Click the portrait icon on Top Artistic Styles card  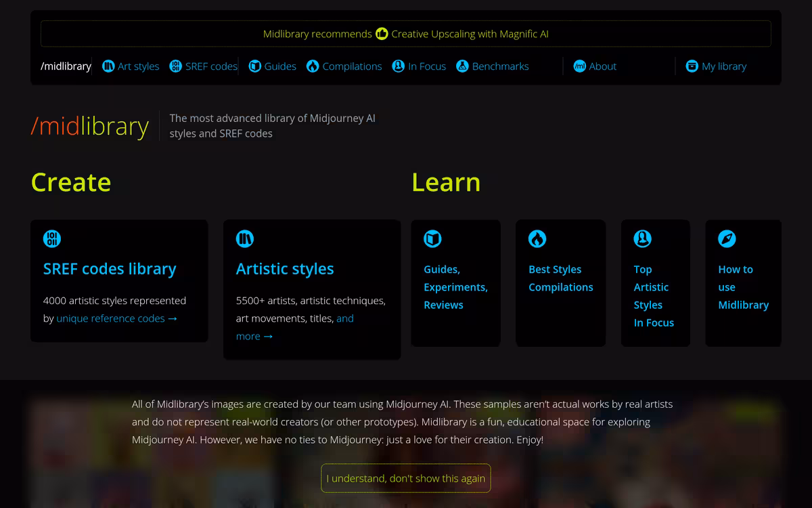643,238
